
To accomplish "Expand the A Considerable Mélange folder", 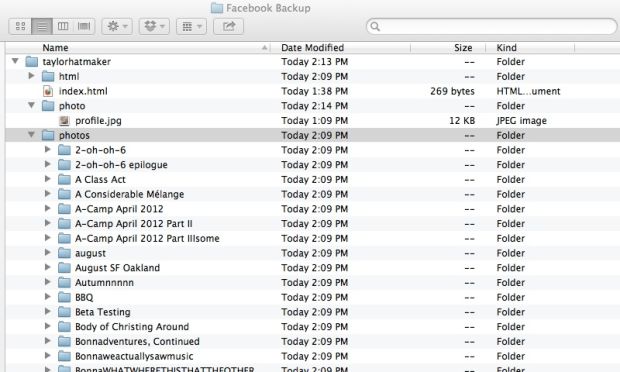I will point(48,194).
